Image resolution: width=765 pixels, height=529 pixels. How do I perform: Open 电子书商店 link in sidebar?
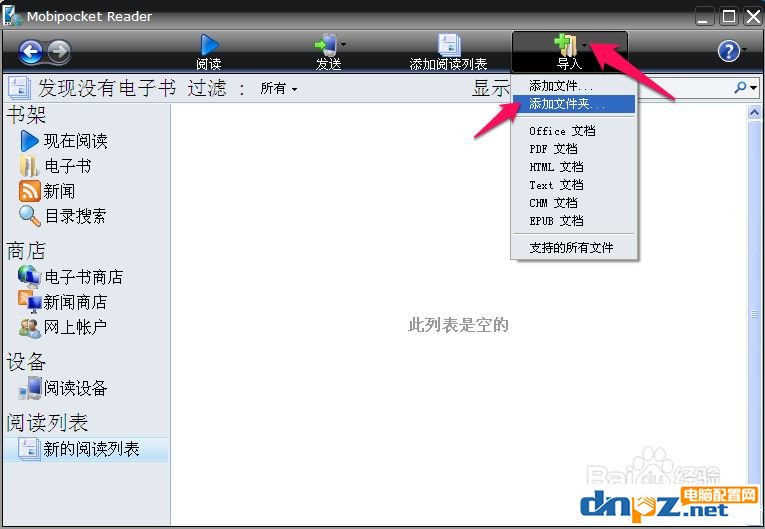click(83, 277)
